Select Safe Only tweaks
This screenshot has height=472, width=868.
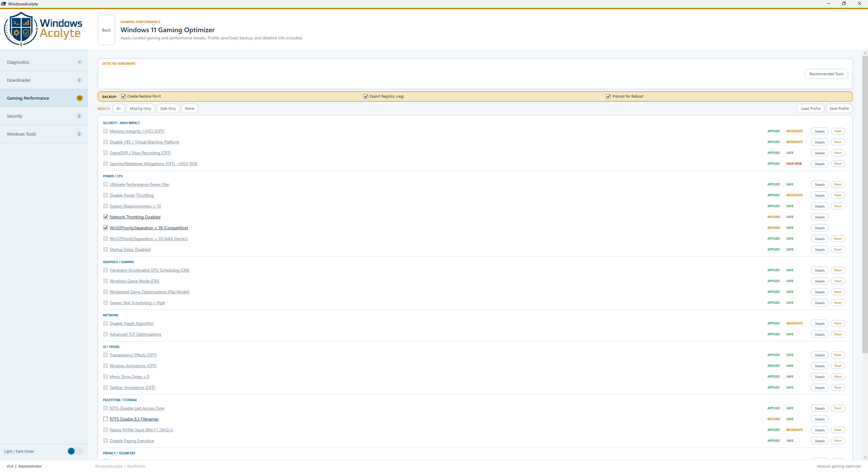click(168, 109)
